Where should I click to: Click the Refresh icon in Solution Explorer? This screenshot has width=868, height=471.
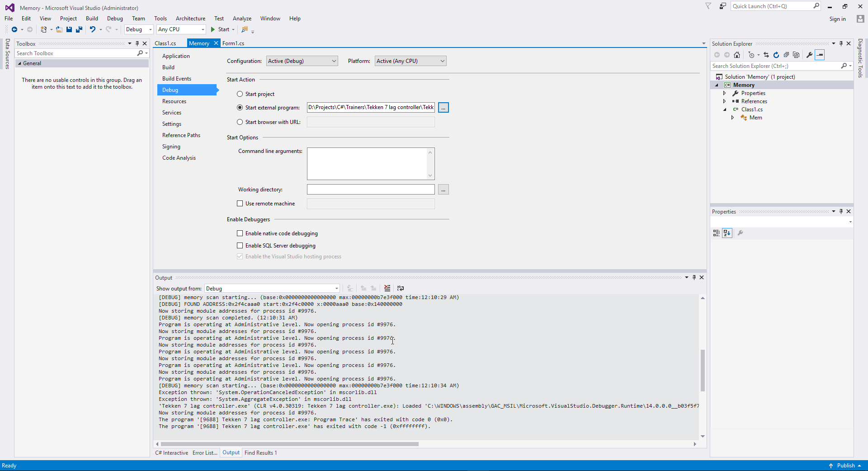(x=776, y=55)
